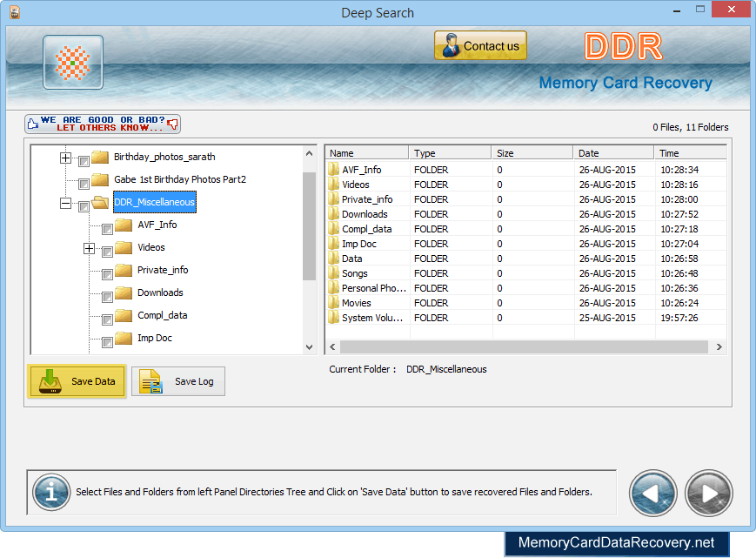
Task: Select the Birthday_photos_sarath tree label
Action: tap(164, 157)
